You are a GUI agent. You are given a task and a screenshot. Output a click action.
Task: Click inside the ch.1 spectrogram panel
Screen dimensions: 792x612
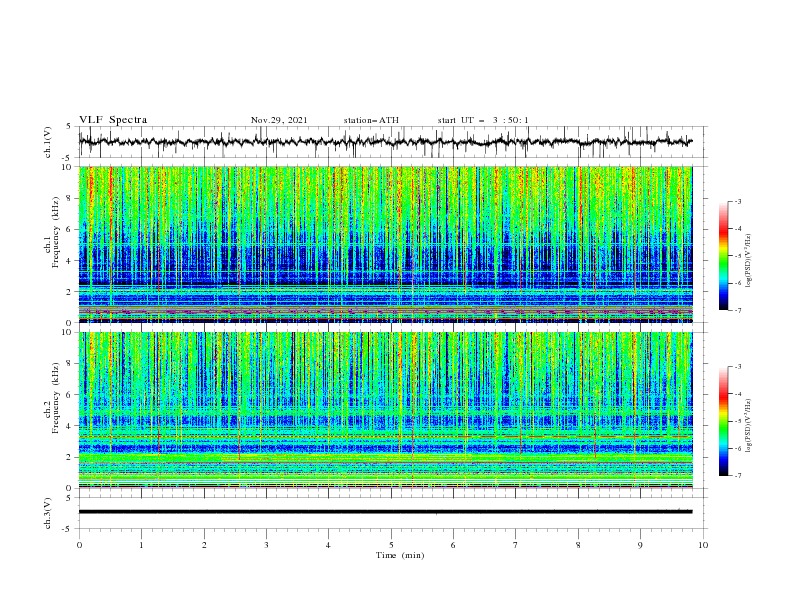pyautogui.click(x=385, y=244)
